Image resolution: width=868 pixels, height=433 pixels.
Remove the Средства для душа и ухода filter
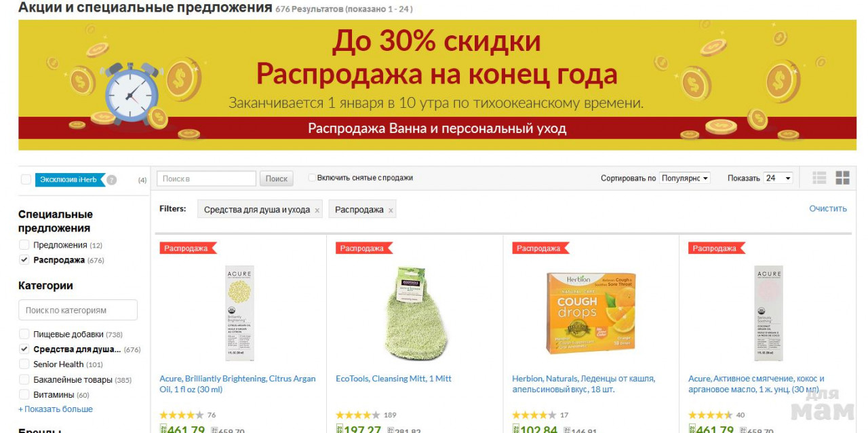[x=317, y=210]
